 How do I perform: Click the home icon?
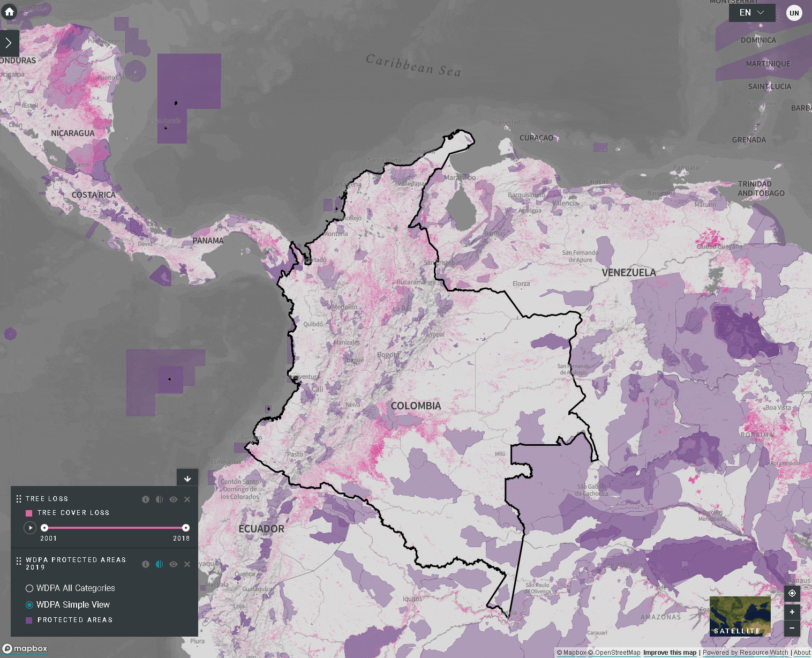(9, 12)
